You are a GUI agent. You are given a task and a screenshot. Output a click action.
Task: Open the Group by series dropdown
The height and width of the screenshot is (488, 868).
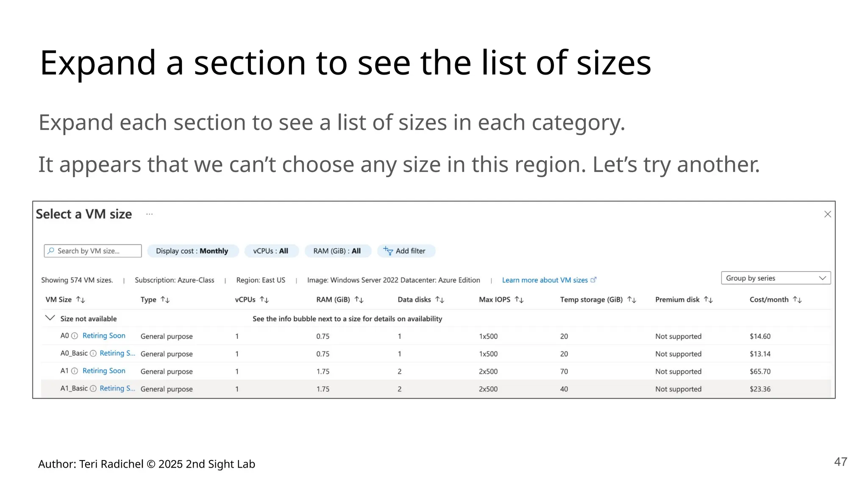coord(776,278)
